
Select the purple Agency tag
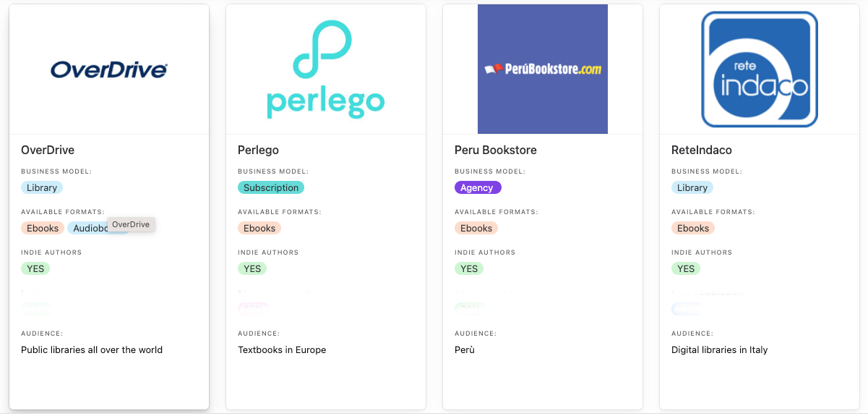click(x=478, y=187)
